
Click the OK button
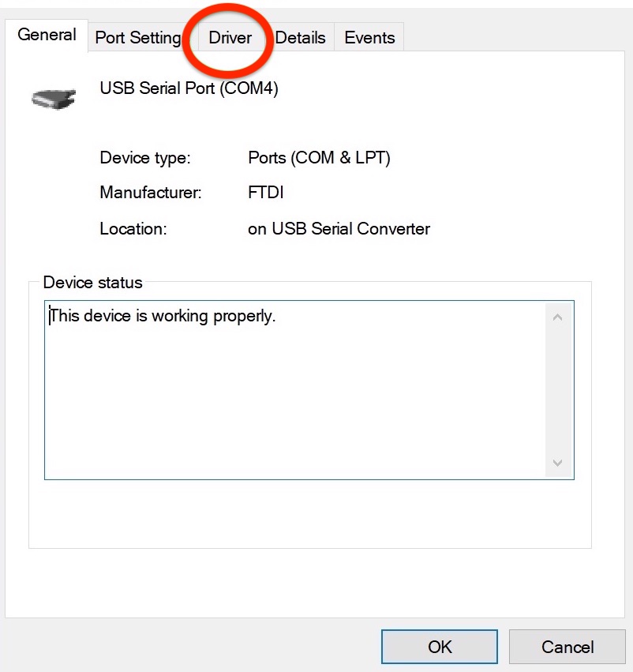click(x=440, y=647)
